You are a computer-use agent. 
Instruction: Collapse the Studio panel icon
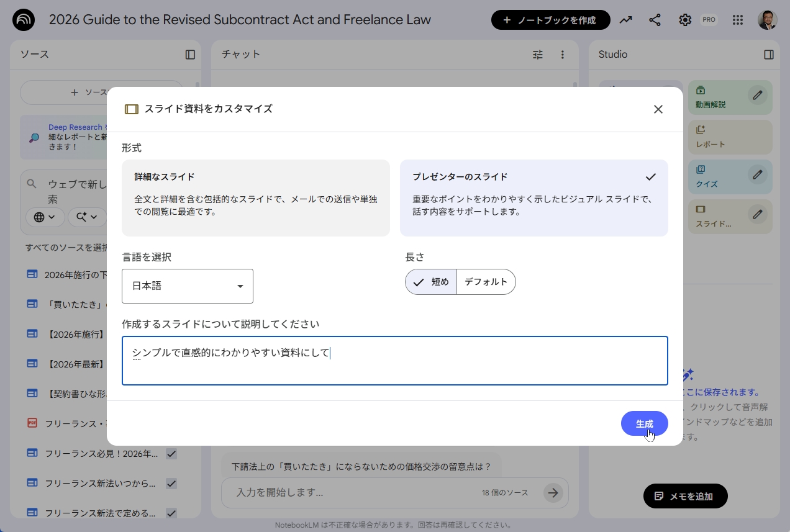(x=768, y=55)
